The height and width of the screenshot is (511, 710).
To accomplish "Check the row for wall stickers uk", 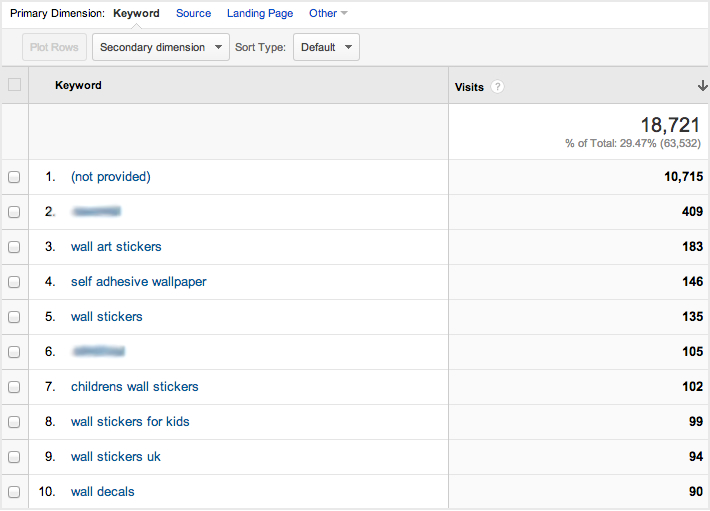I will click(14, 457).
